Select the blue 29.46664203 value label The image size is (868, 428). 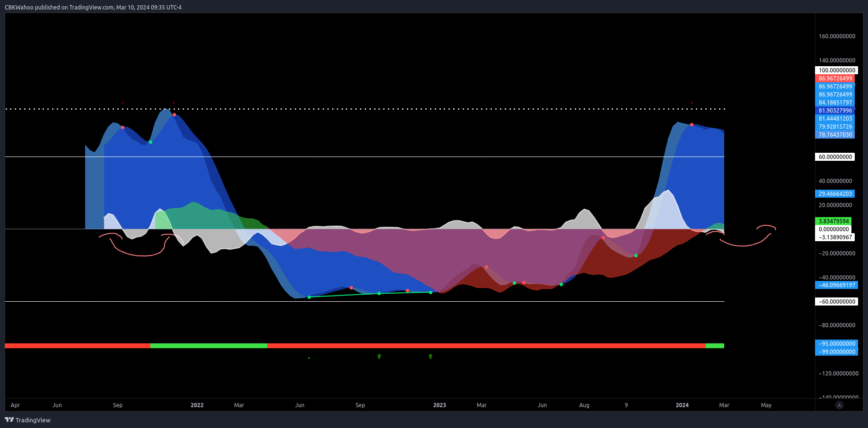point(835,194)
